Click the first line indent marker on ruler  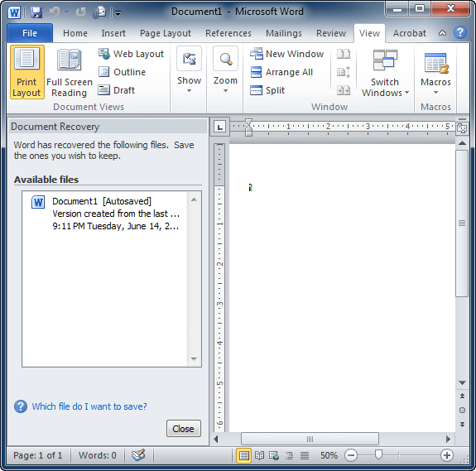coord(248,122)
